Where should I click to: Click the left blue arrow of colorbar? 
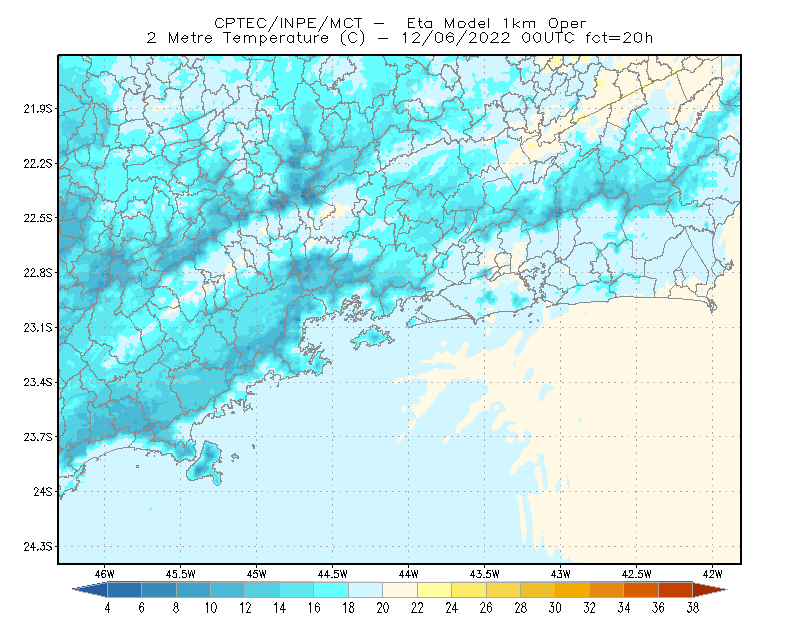pyautogui.click(x=90, y=590)
